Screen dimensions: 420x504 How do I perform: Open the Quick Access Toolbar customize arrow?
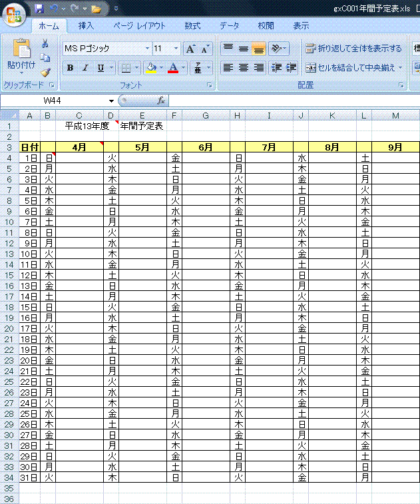[x=116, y=9]
